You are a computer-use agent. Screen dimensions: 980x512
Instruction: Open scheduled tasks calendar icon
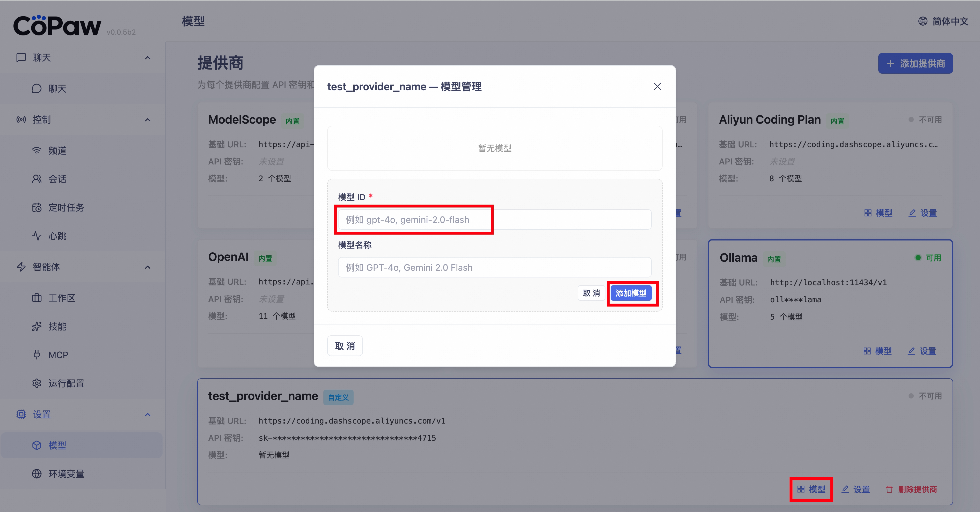[x=36, y=208]
